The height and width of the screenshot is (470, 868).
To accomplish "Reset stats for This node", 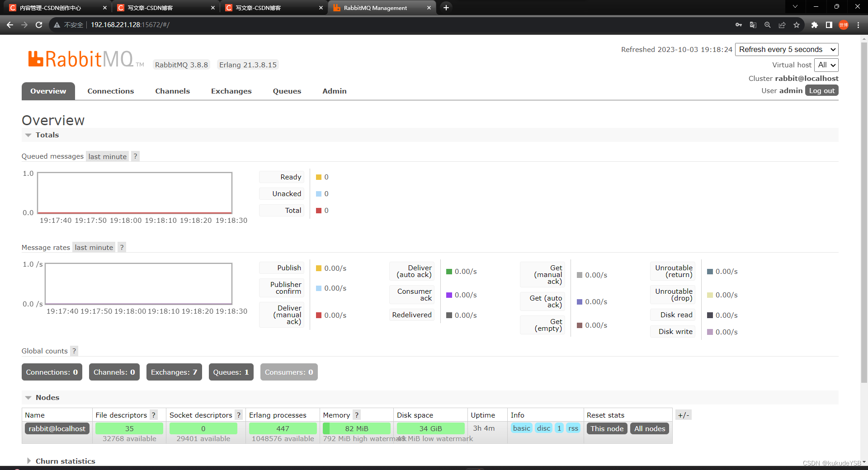I will (607, 428).
